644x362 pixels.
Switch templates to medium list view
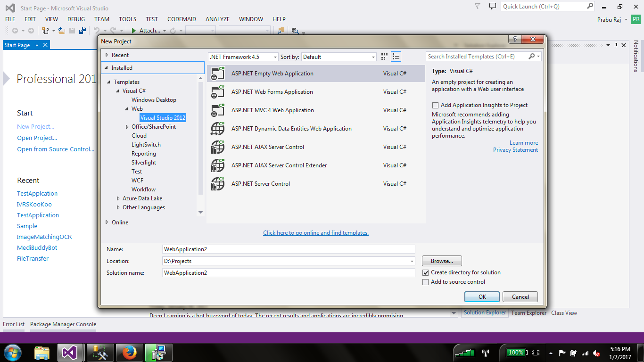396,57
